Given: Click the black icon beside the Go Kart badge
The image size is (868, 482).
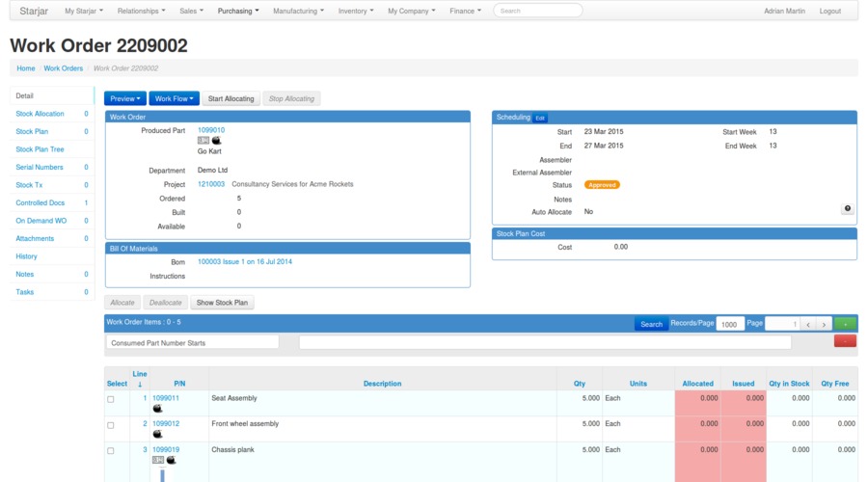Looking at the screenshot, I should 217,141.
